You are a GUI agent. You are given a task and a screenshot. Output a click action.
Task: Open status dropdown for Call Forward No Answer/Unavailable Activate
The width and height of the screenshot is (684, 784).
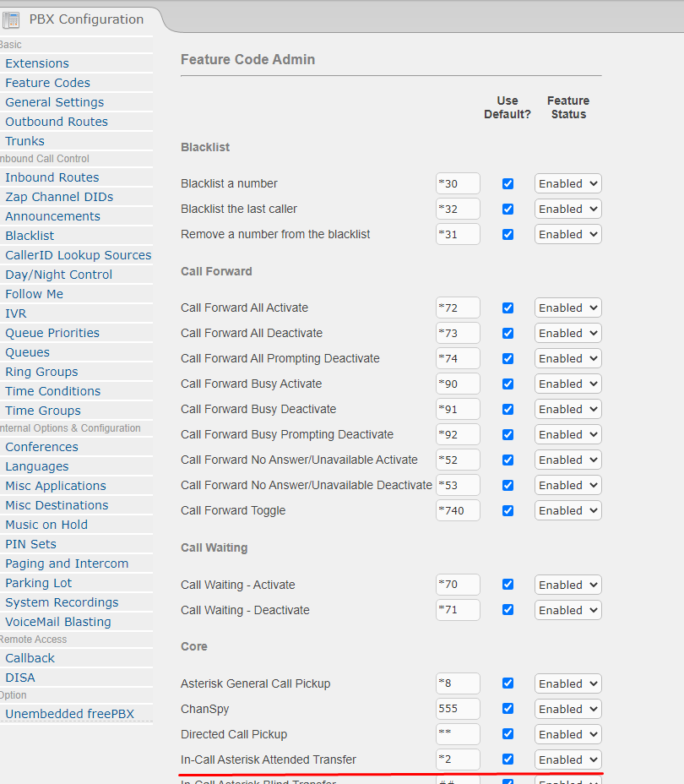pos(568,460)
